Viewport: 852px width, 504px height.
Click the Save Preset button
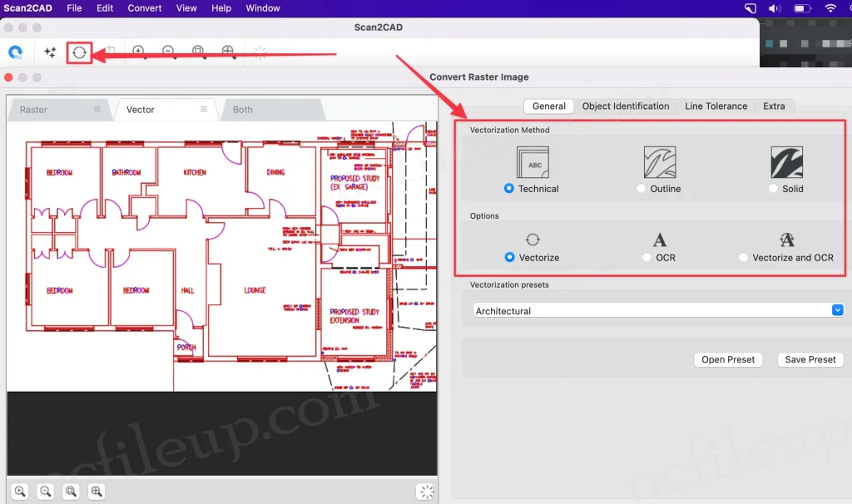(810, 359)
